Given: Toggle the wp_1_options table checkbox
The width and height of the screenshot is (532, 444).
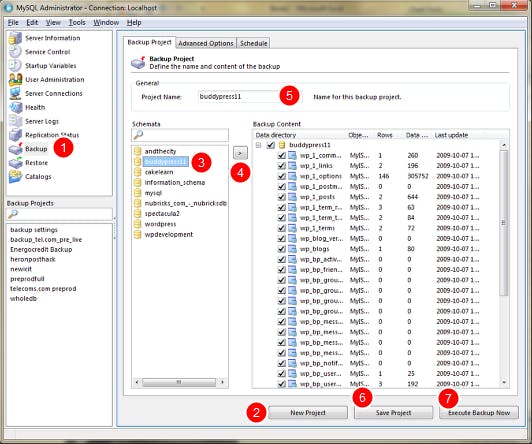Looking at the screenshot, I should pyautogui.click(x=281, y=176).
